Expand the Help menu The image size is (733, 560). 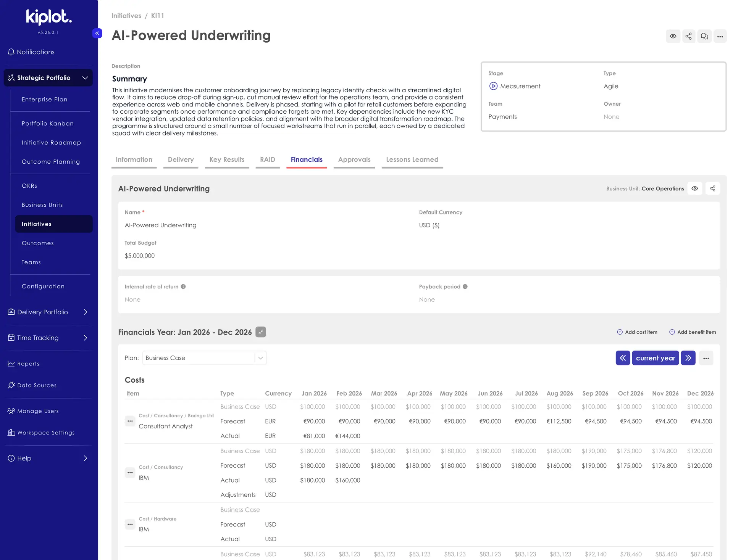pyautogui.click(x=48, y=458)
